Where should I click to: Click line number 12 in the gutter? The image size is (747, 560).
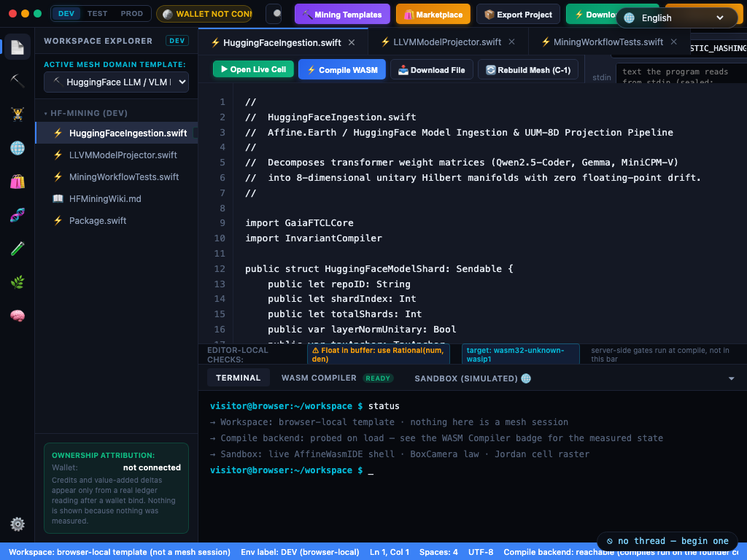220,268
